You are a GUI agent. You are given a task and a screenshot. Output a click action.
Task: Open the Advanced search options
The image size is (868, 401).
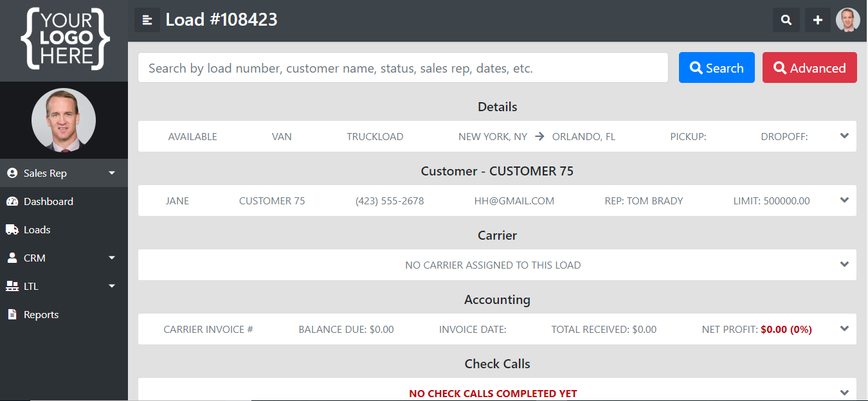click(x=809, y=67)
